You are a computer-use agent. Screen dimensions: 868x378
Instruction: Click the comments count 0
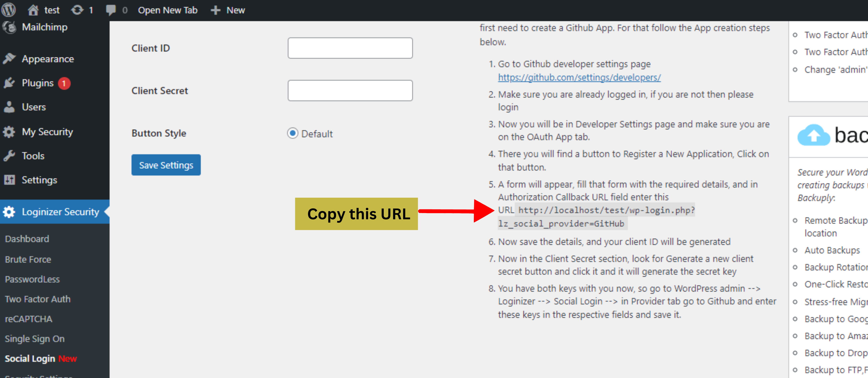pyautogui.click(x=125, y=10)
